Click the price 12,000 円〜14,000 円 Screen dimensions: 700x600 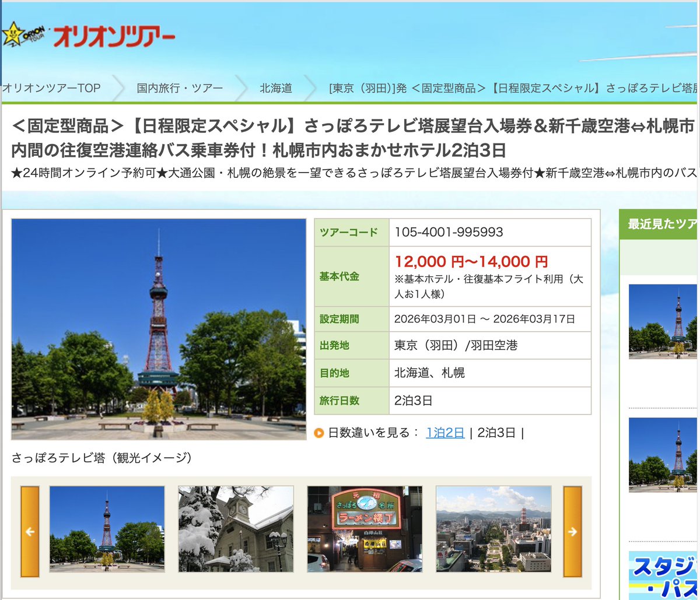[471, 262]
